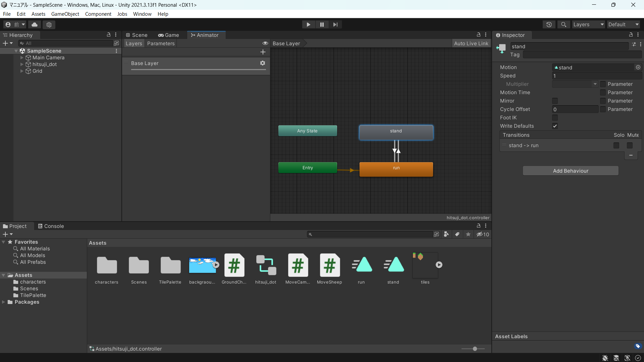Click the Base Layer settings gear

[x=263, y=63]
